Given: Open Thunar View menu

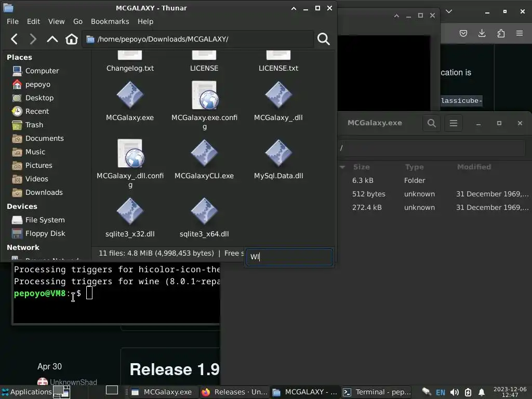Looking at the screenshot, I should (56, 21).
